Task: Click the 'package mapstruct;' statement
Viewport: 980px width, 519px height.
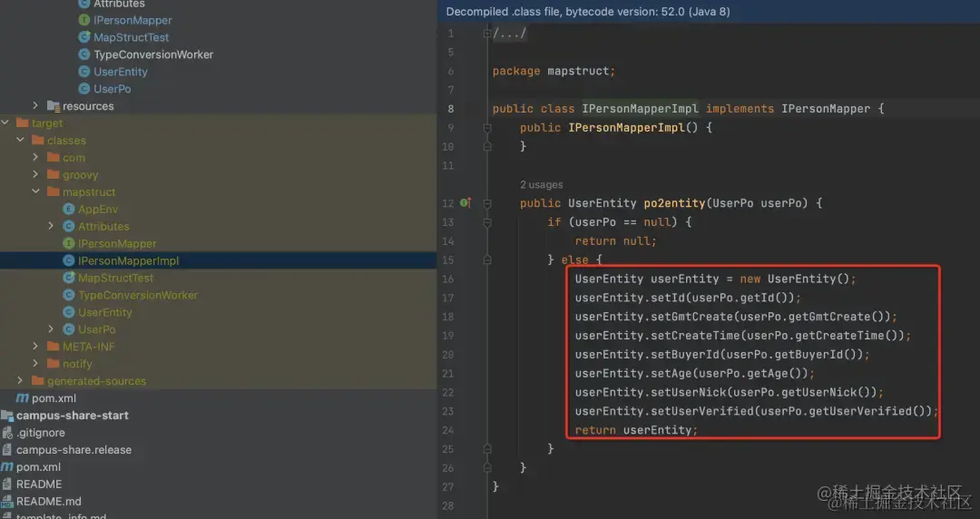Action: pos(554,72)
